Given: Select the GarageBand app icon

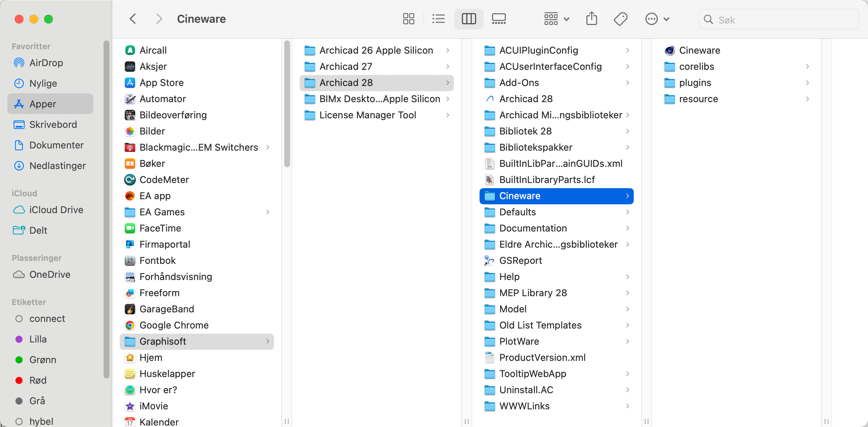Looking at the screenshot, I should (x=130, y=309).
